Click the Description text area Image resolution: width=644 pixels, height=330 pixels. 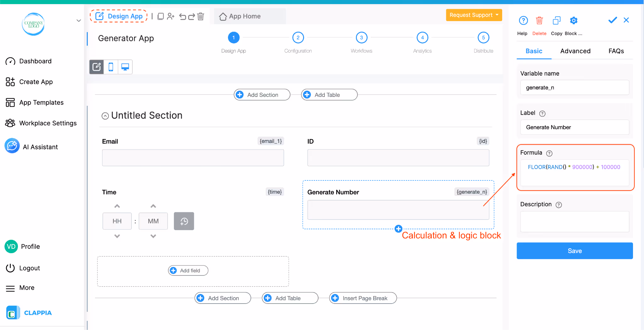coord(575,222)
